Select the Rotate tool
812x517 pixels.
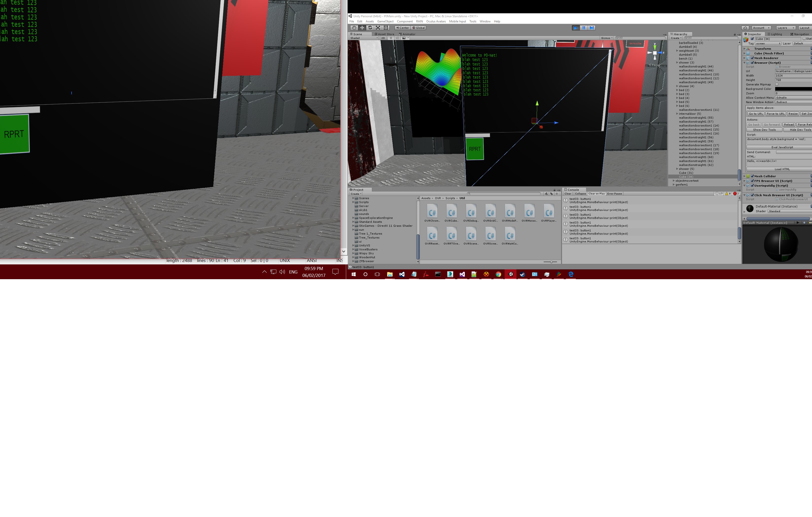(370, 28)
